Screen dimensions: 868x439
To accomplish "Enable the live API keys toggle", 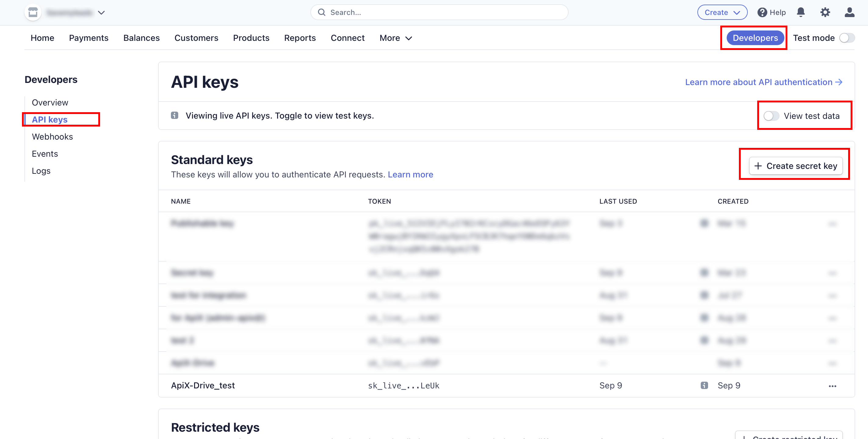I will [x=771, y=116].
